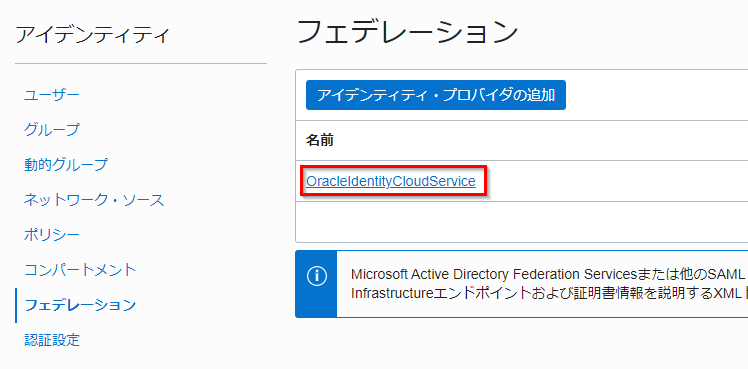The width and height of the screenshot is (748, 369).
Task: Navigate to ポリシー in sidebar
Action: coord(52,235)
